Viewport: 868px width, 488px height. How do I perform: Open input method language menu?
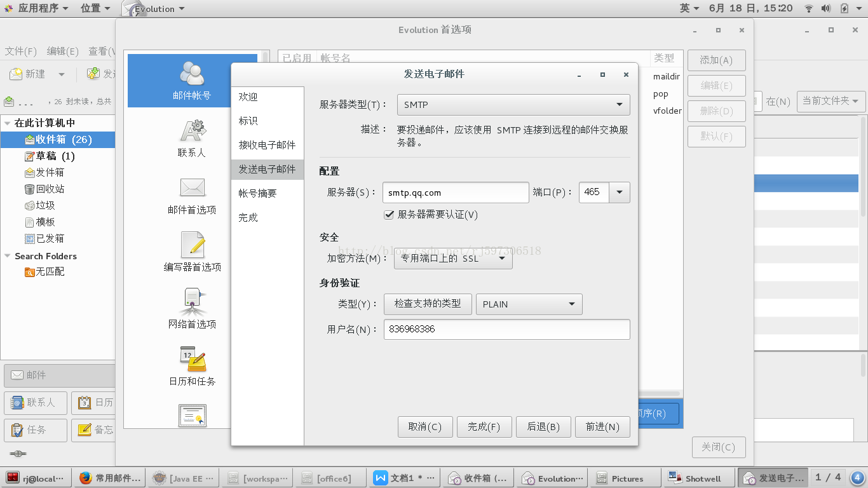(x=689, y=8)
